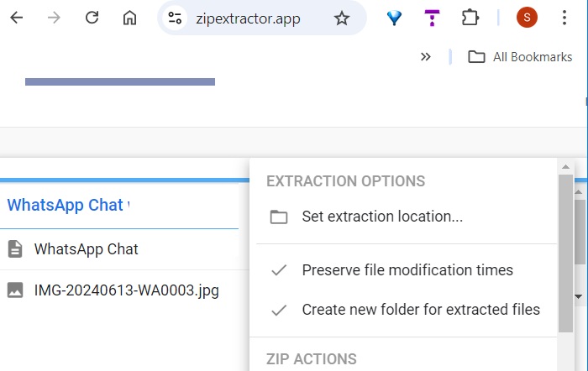Open the profile S avatar
Viewport: 588px width, 371px height.
click(x=527, y=18)
